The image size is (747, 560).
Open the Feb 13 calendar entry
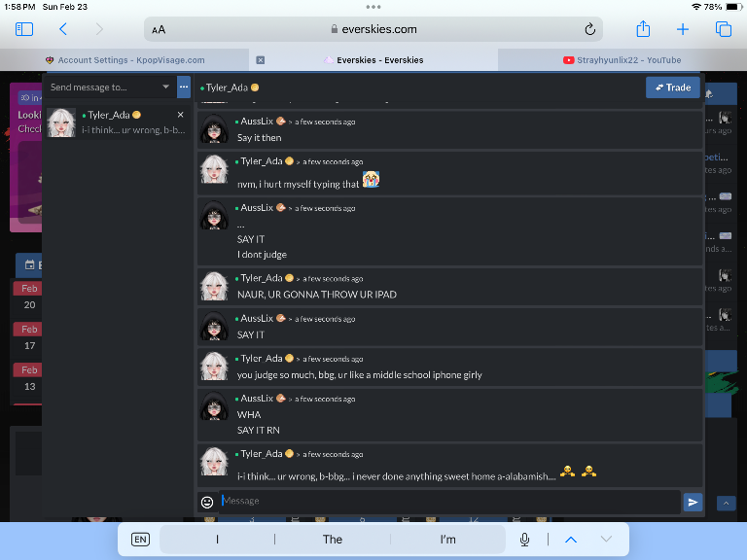(29, 378)
